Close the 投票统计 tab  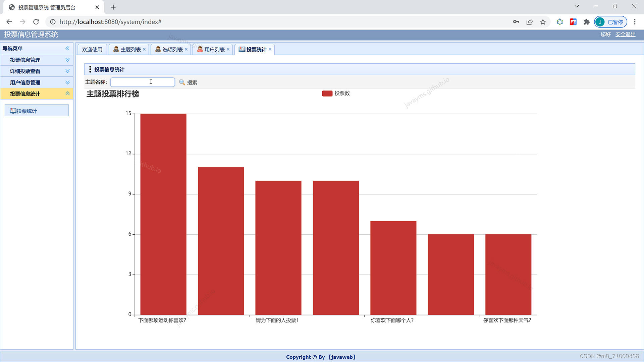[x=270, y=49]
